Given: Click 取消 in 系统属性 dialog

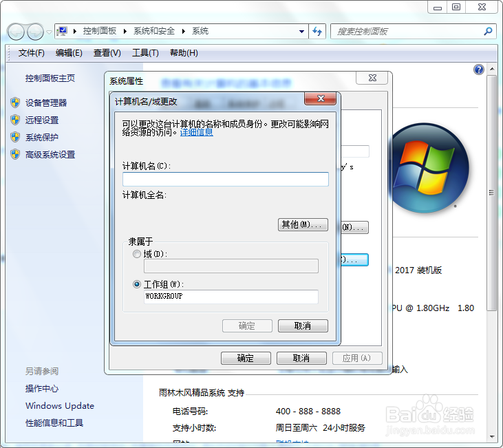Looking at the screenshot, I should pos(301,358).
